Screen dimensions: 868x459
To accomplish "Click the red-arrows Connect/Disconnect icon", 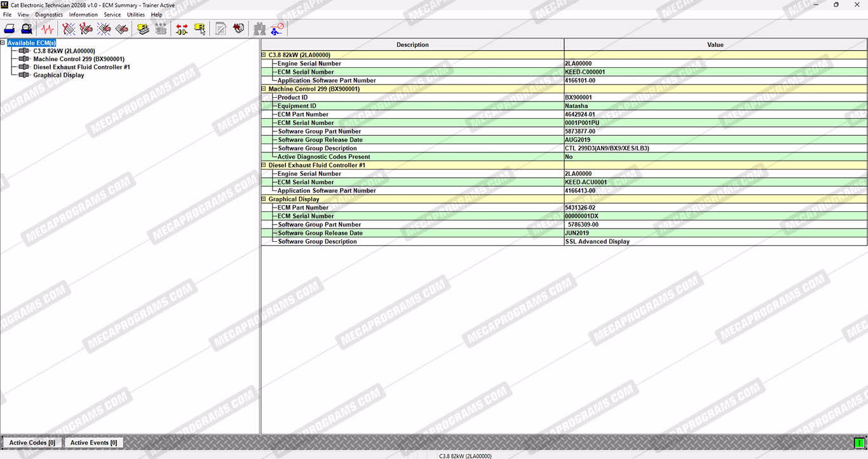I will pyautogui.click(x=182, y=29).
